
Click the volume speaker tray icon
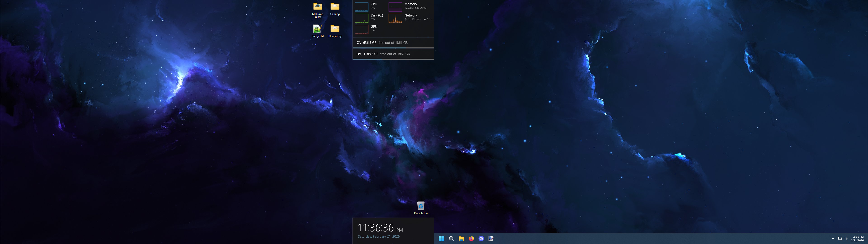(845, 239)
